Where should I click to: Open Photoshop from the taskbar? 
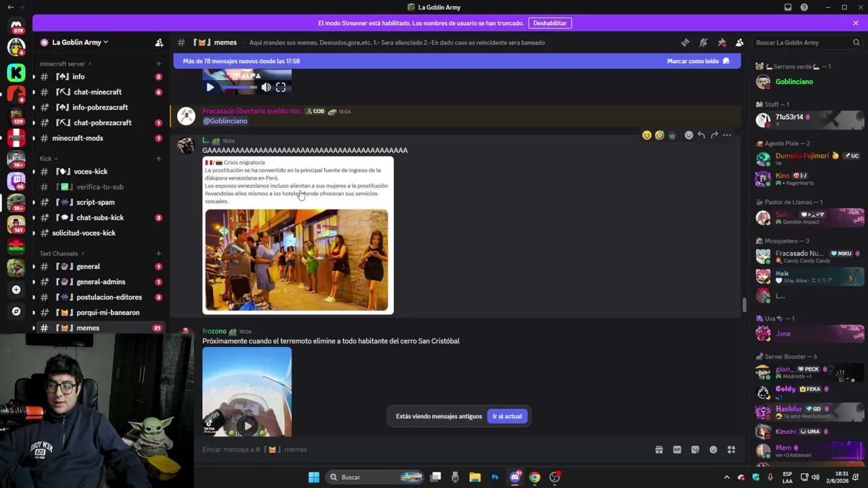tap(495, 477)
